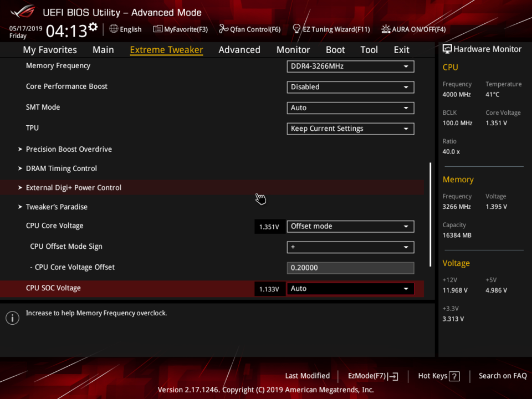Edit CPU Core Voltage Offset 0.20000 field

coord(350,268)
